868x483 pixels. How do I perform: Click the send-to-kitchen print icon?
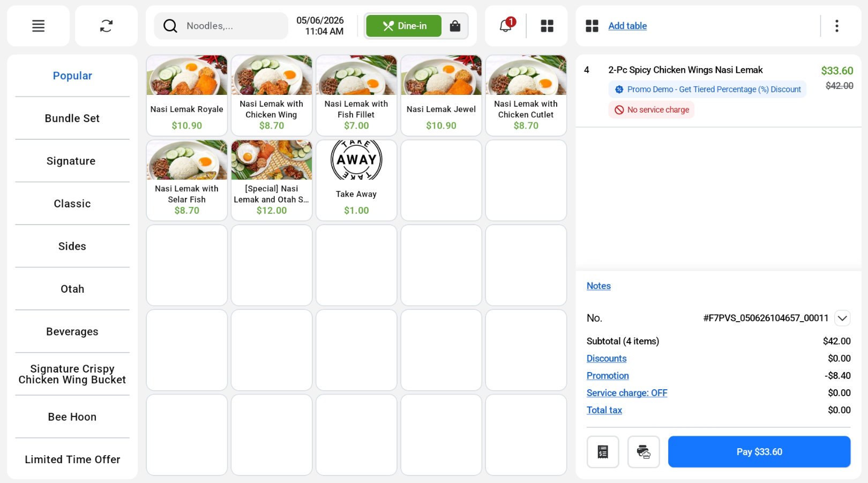click(x=643, y=452)
